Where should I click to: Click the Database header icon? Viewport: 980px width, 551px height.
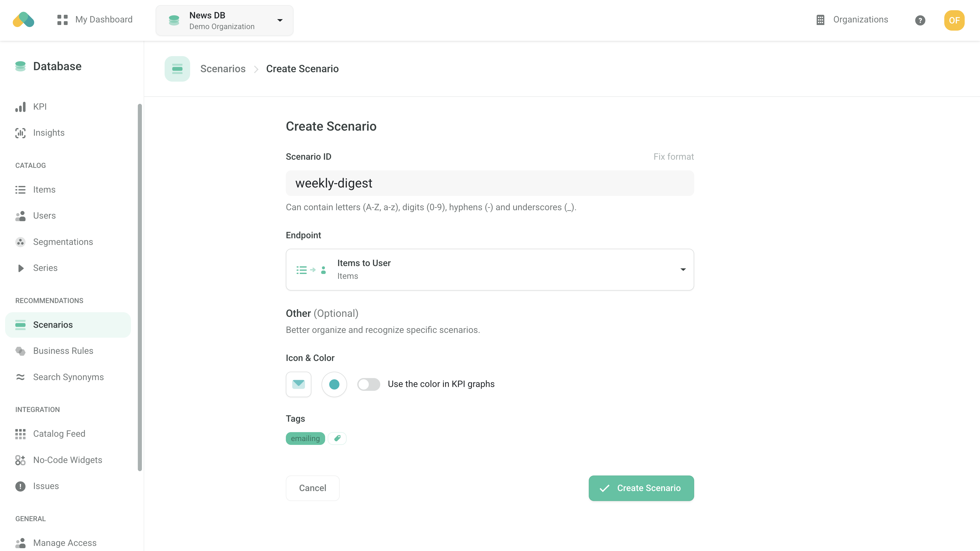click(20, 66)
